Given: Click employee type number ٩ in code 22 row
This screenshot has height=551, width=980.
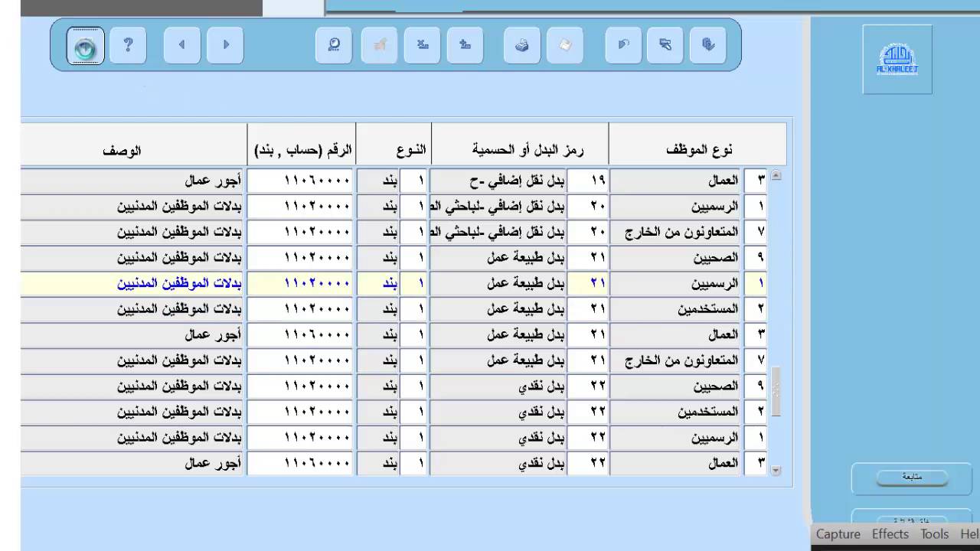Looking at the screenshot, I should pyautogui.click(x=755, y=386).
